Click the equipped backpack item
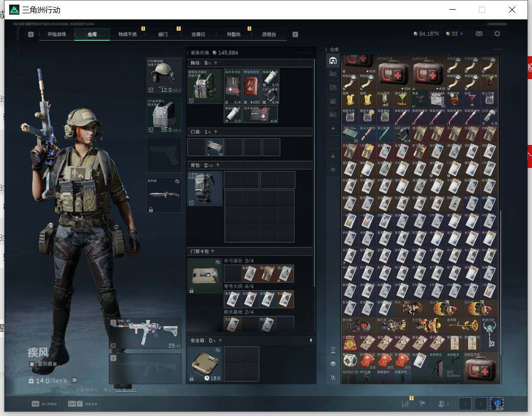Viewport: 532px width, 416px height. coord(205,189)
